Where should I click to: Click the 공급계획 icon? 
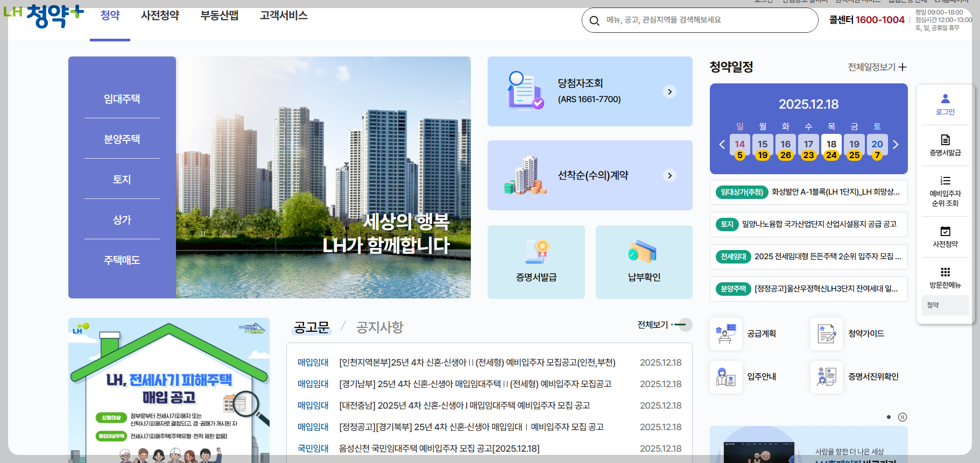tap(725, 333)
